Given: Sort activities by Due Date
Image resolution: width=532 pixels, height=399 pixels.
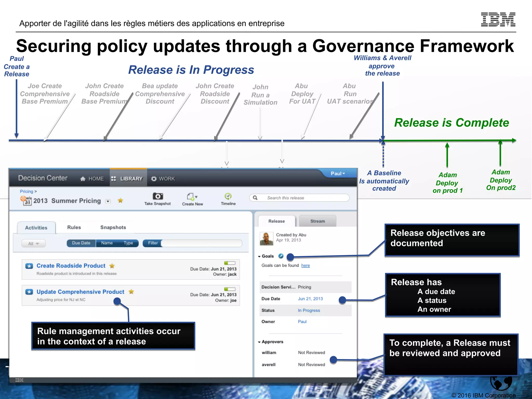Looking at the screenshot, I should pos(81,243).
